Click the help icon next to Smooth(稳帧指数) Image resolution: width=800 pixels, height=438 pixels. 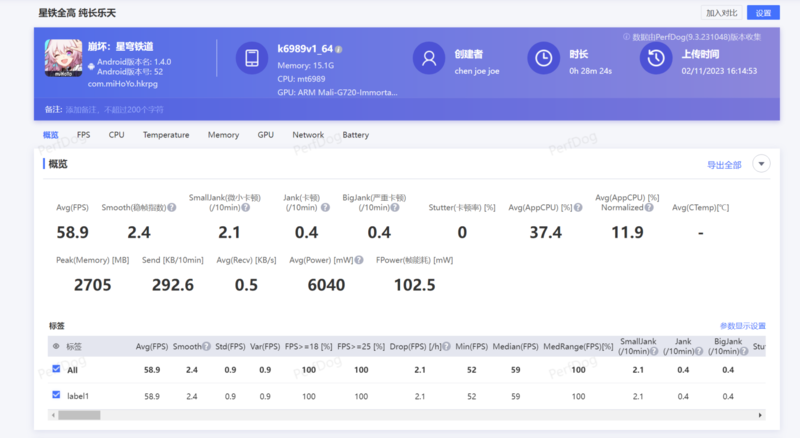coord(173,208)
